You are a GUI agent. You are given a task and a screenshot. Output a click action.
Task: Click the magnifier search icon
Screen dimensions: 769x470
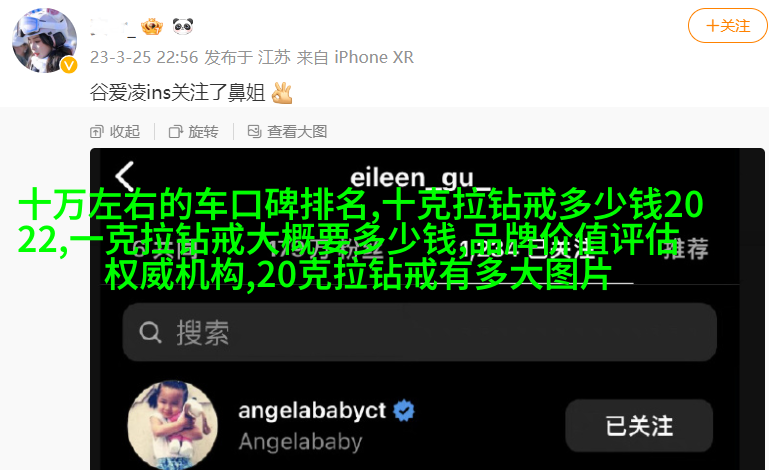[x=150, y=333]
